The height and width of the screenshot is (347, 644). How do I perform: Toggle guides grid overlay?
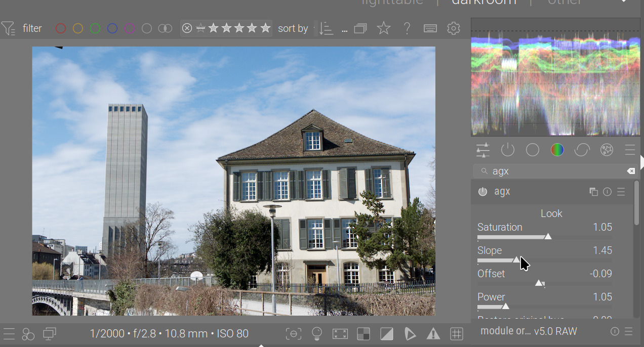click(x=457, y=334)
